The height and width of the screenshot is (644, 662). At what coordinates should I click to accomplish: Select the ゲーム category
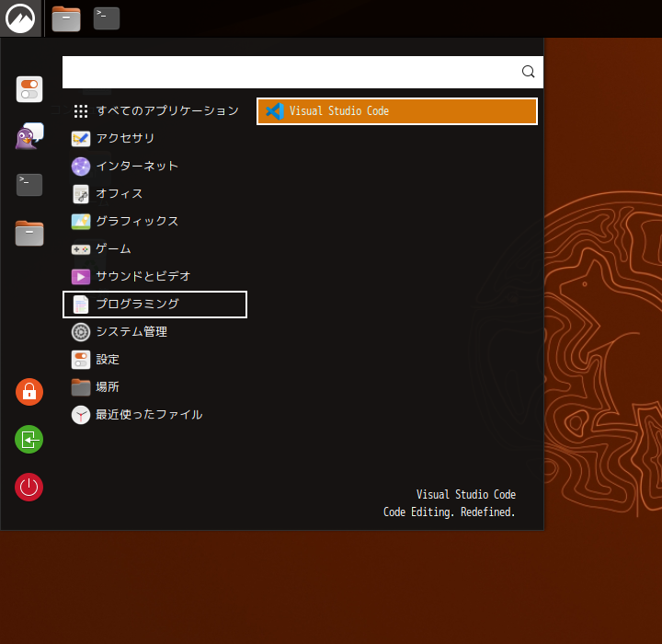click(154, 249)
